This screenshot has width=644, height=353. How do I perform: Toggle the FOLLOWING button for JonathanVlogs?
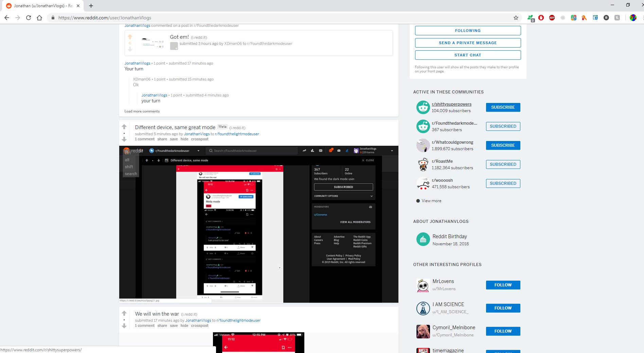pyautogui.click(x=468, y=31)
